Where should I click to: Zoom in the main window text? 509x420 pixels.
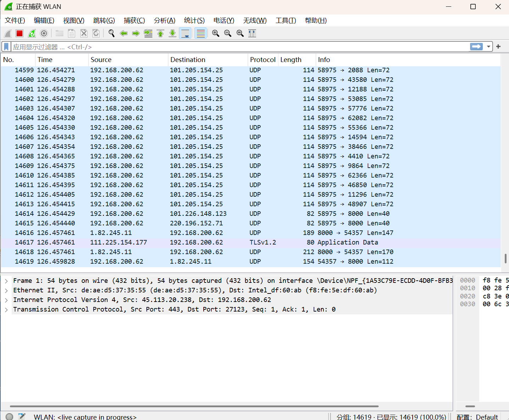coord(215,33)
